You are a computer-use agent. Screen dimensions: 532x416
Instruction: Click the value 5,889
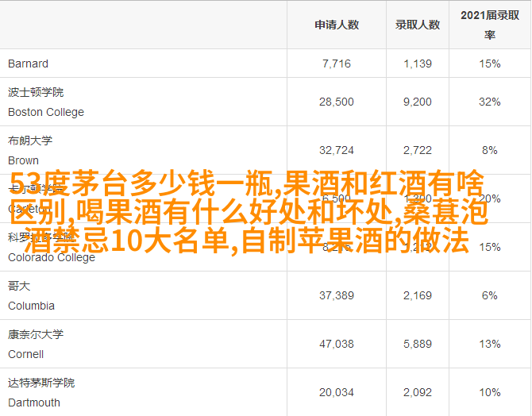(x=418, y=344)
